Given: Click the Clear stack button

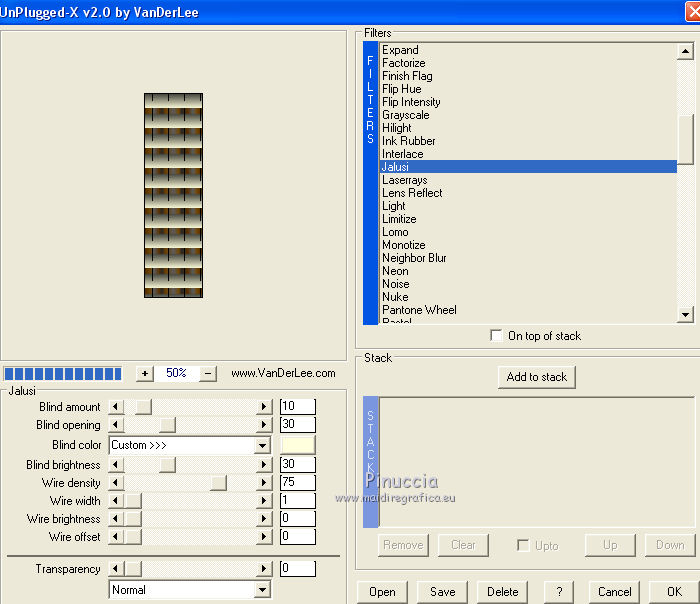Looking at the screenshot, I should [463, 545].
